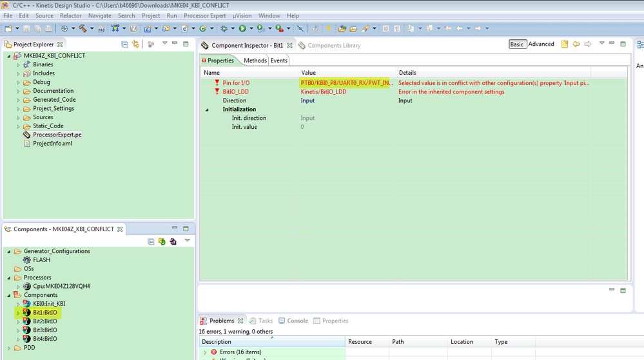Click the Build hammer icon
644x360 pixels.
click(83, 28)
